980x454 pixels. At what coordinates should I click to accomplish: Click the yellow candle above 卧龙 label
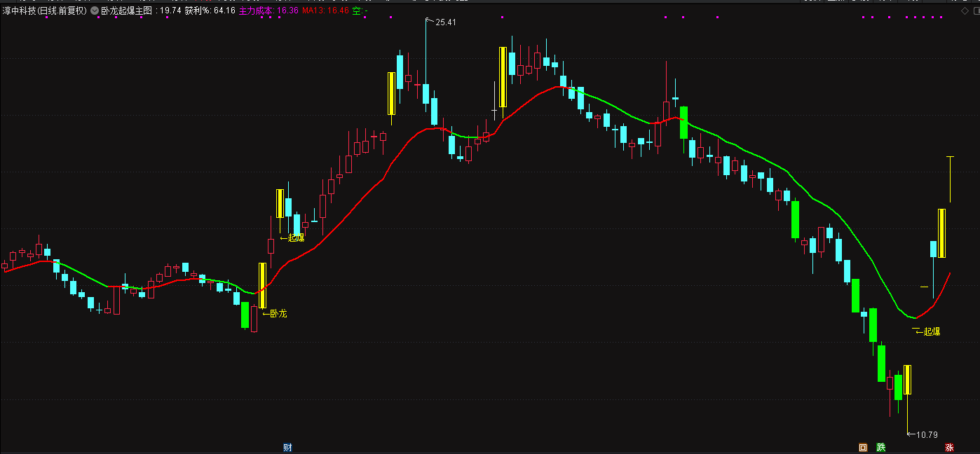click(263, 285)
